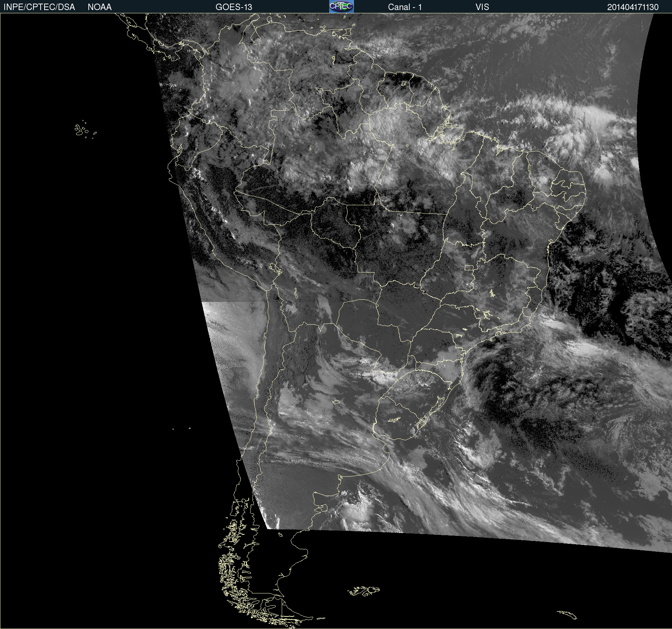Select the 201404171130 timestamp
The width and height of the screenshot is (672, 629).
[x=633, y=7]
